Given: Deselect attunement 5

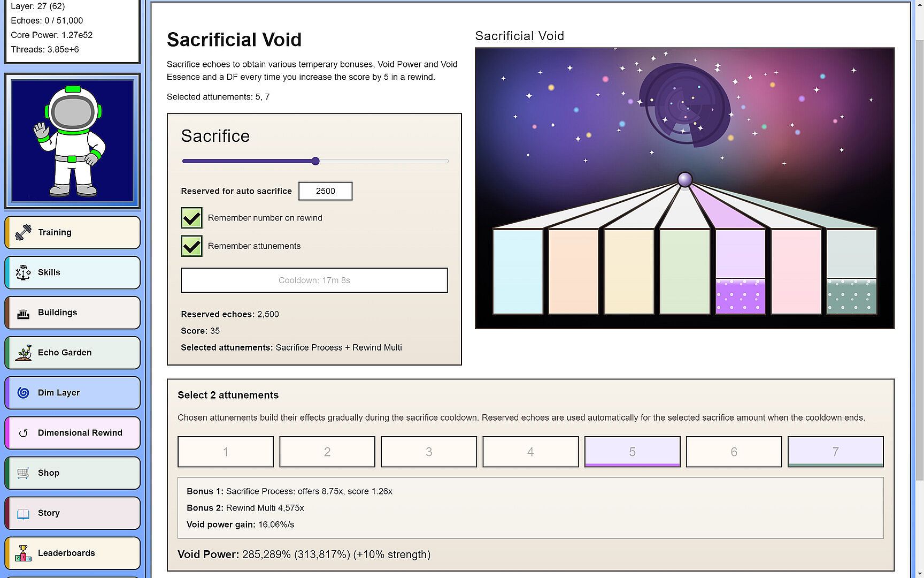Looking at the screenshot, I should coord(633,452).
